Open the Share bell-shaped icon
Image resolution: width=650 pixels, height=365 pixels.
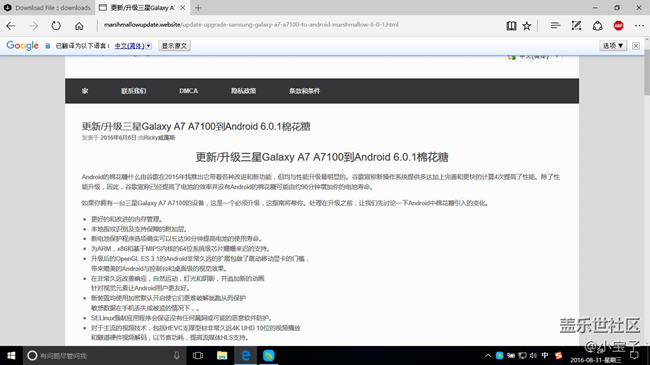pos(597,26)
